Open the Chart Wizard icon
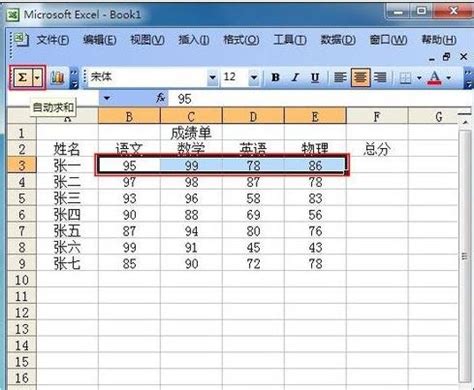Screen dimensions: 474x390 [57, 78]
